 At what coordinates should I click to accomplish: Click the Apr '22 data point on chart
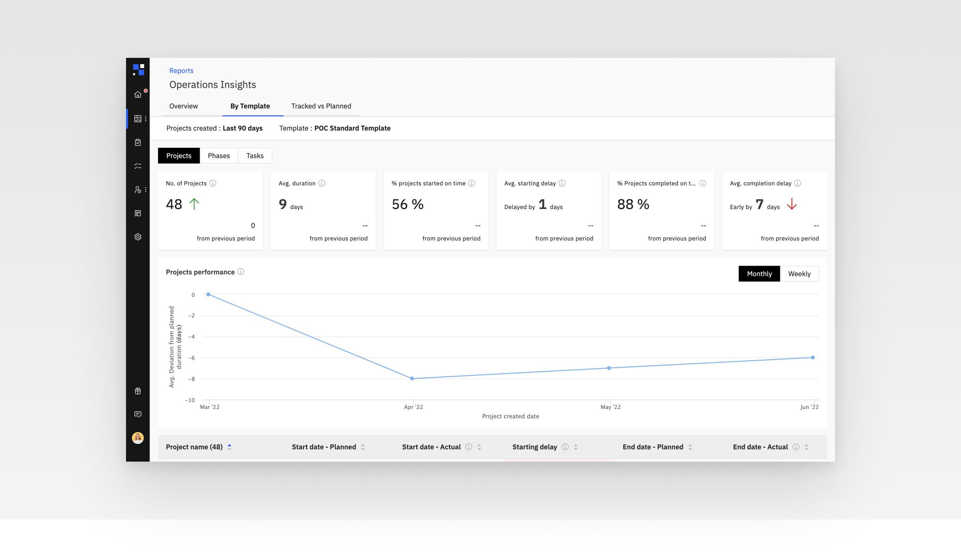412,379
